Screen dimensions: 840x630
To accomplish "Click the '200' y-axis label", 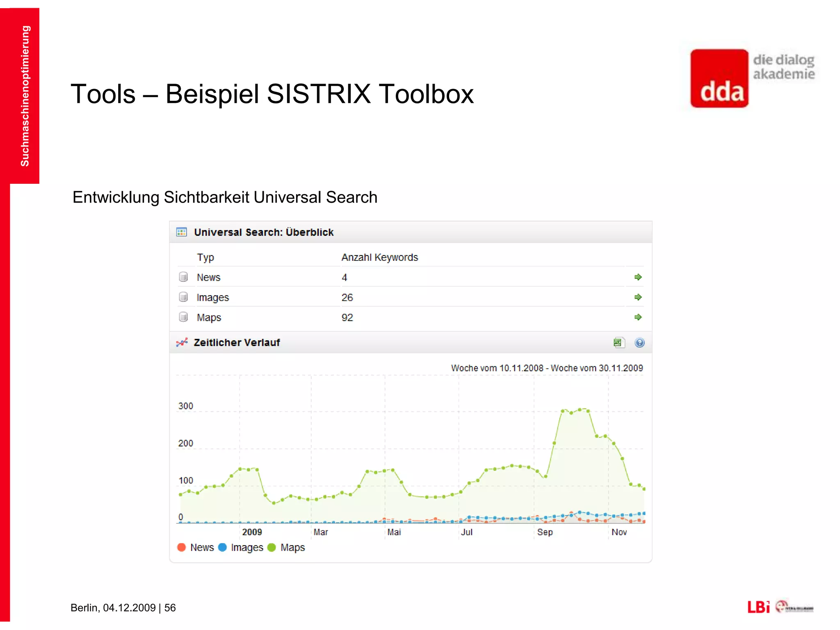I will pos(185,443).
